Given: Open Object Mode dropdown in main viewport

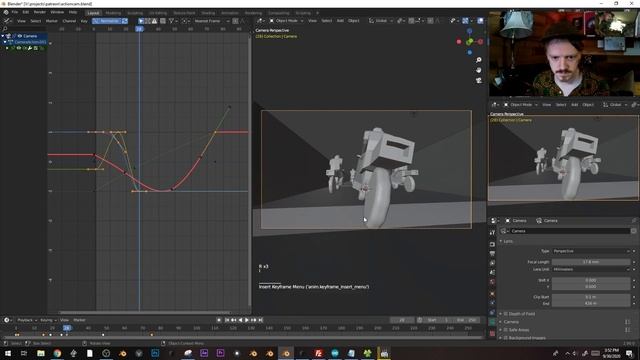Looking at the screenshot, I should click(286, 20).
